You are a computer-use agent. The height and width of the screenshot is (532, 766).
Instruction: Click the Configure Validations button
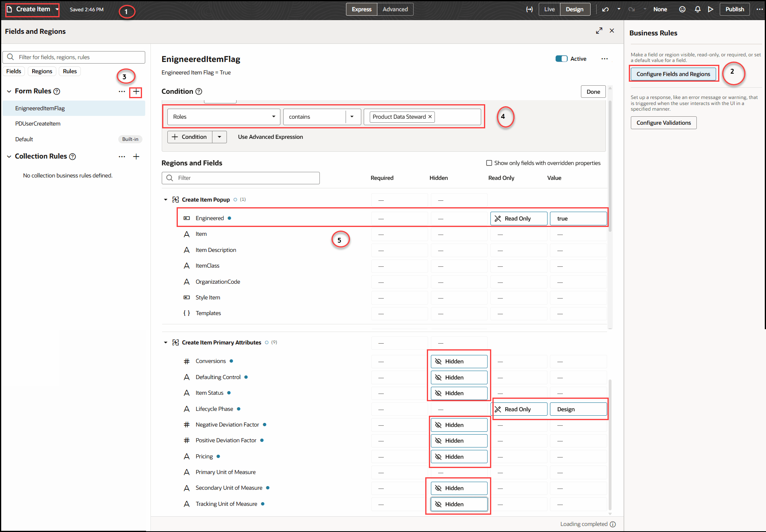point(663,123)
